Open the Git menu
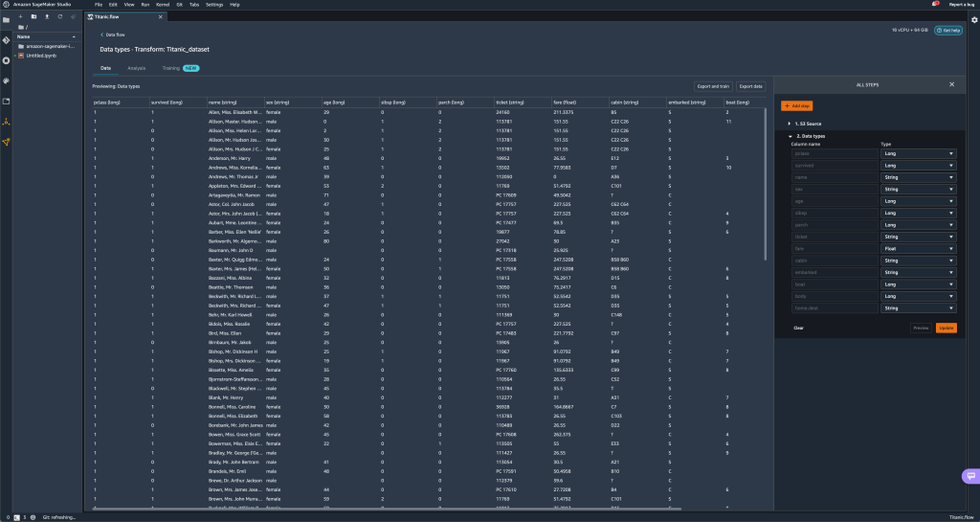This screenshot has height=522, width=980. [179, 5]
